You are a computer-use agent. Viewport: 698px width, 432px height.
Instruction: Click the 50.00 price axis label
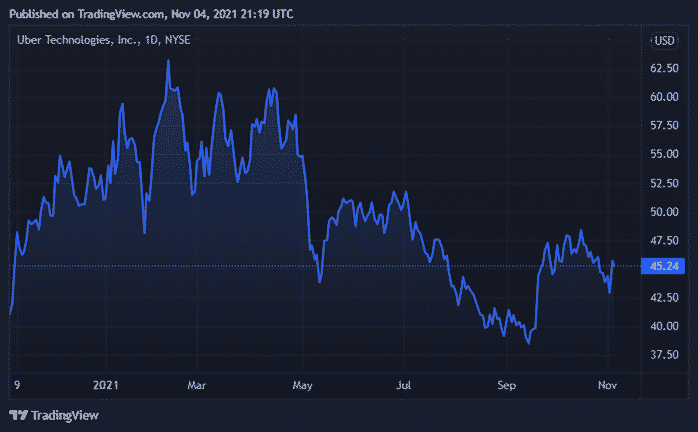point(664,212)
